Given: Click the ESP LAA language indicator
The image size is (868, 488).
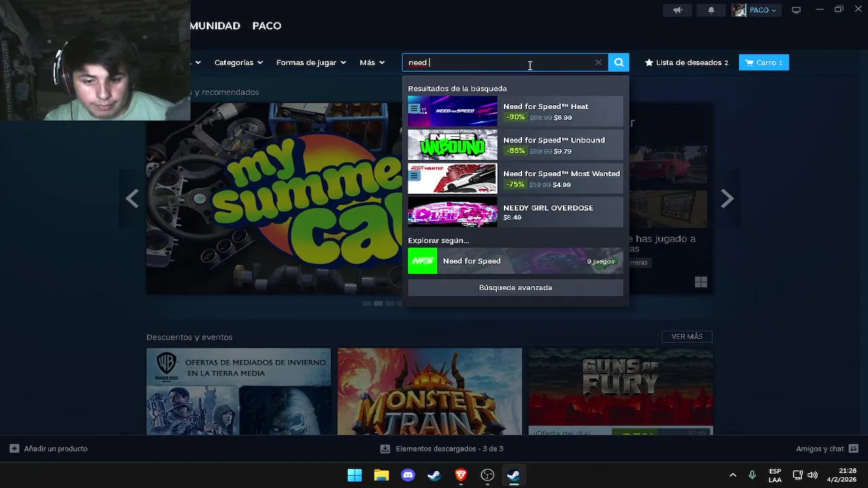Looking at the screenshot, I should tap(775, 475).
